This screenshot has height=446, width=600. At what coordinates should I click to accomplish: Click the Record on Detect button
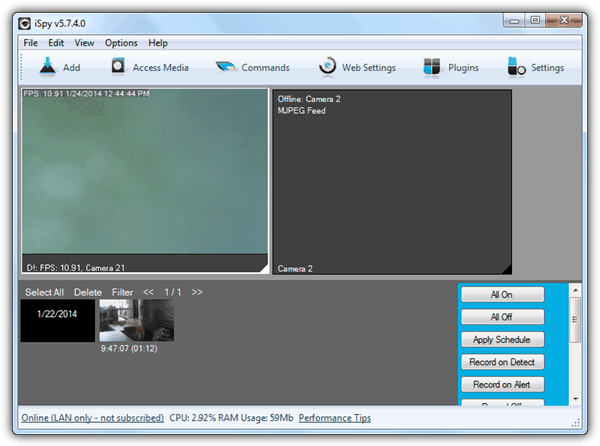point(502,362)
